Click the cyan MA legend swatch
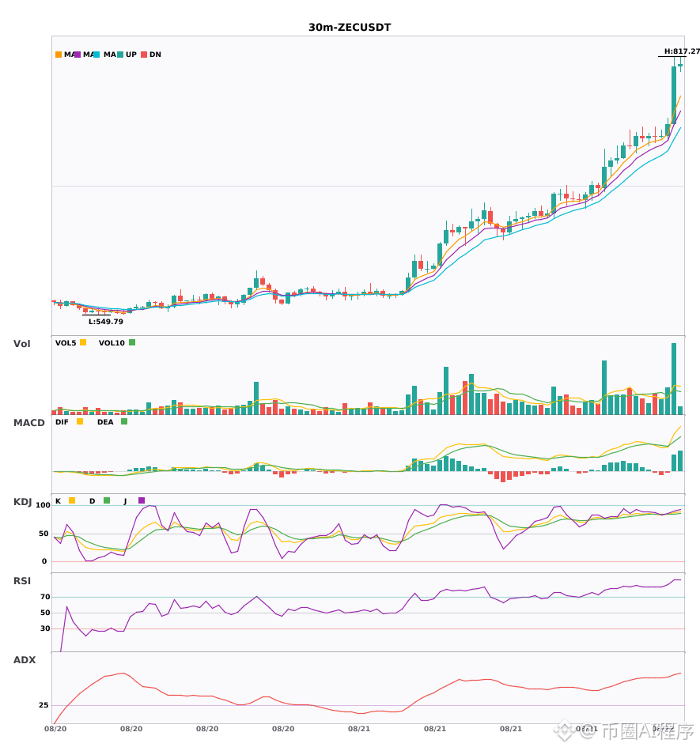The height and width of the screenshot is (751, 700). (96, 55)
